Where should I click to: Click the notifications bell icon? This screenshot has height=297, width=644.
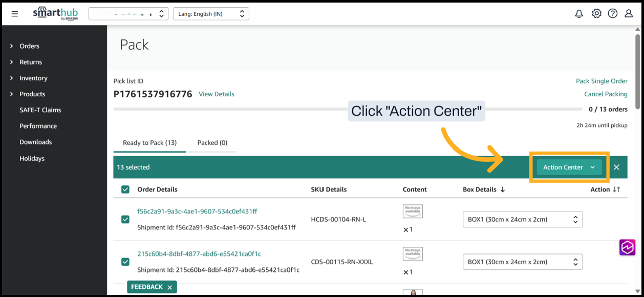(579, 14)
